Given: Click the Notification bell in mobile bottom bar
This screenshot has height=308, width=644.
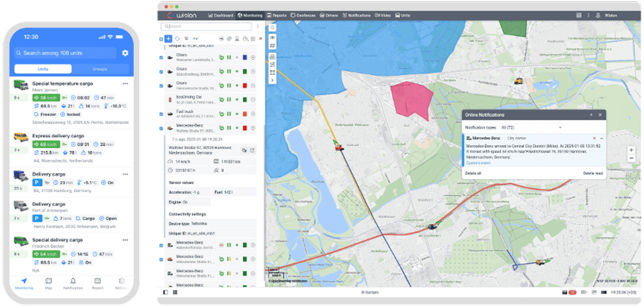Looking at the screenshot, I should (x=73, y=280).
